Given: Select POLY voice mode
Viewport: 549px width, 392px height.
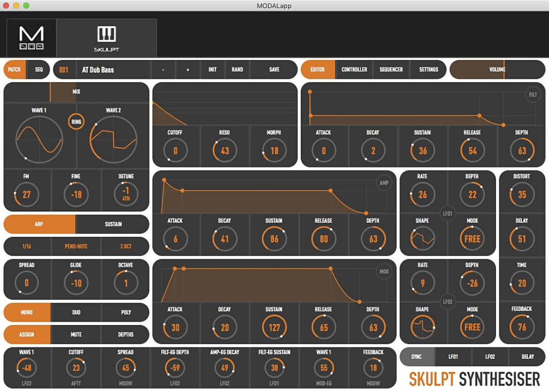Looking at the screenshot, I should 126,312.
